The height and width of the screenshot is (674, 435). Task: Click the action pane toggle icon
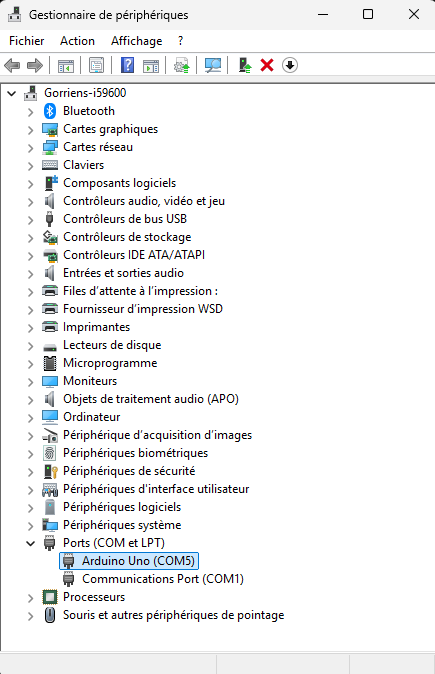(151, 65)
